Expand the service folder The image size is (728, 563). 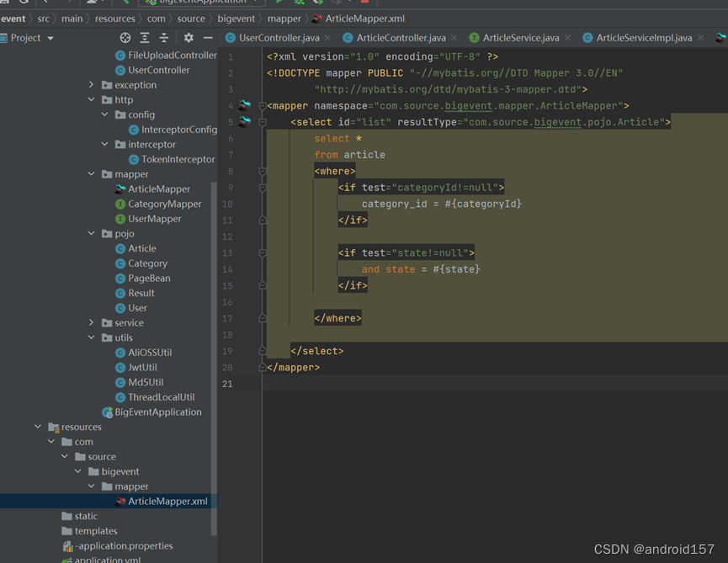pos(92,322)
